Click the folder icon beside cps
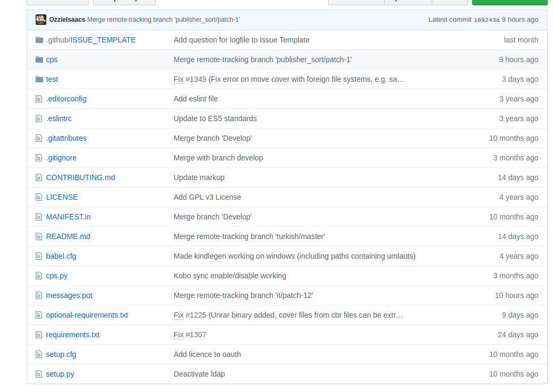The width and height of the screenshot is (553, 392). (39, 59)
